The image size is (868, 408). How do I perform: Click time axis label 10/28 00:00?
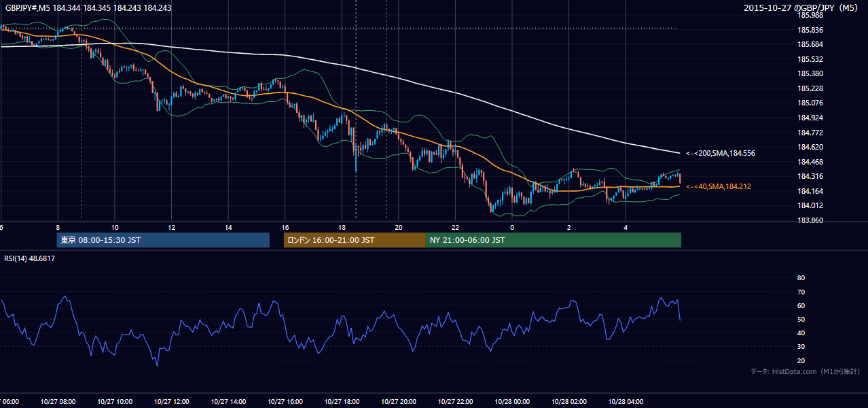[x=512, y=401]
